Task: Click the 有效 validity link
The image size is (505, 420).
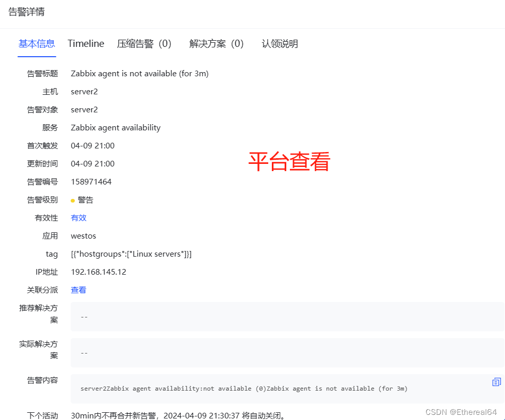Action: tap(78, 218)
